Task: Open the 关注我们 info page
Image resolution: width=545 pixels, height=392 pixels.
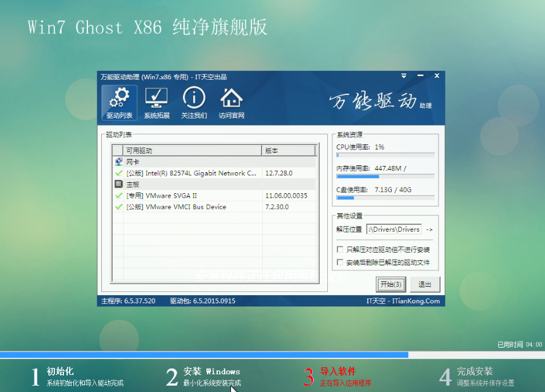Action: click(194, 103)
